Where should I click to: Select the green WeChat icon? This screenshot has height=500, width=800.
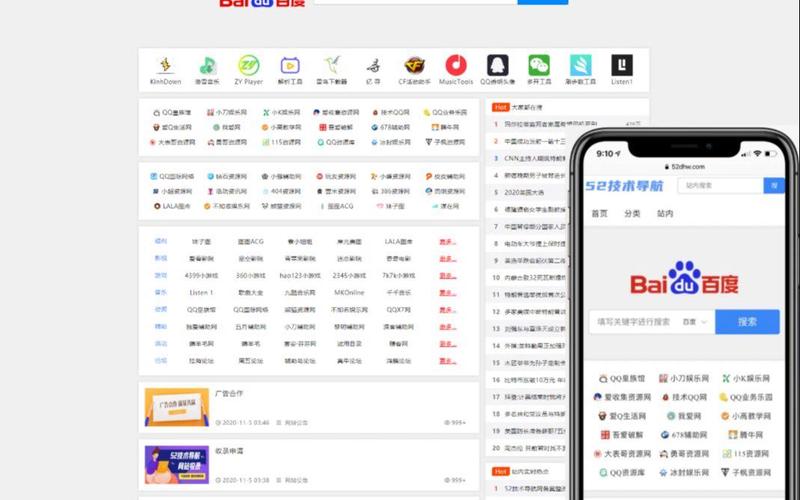(x=539, y=67)
